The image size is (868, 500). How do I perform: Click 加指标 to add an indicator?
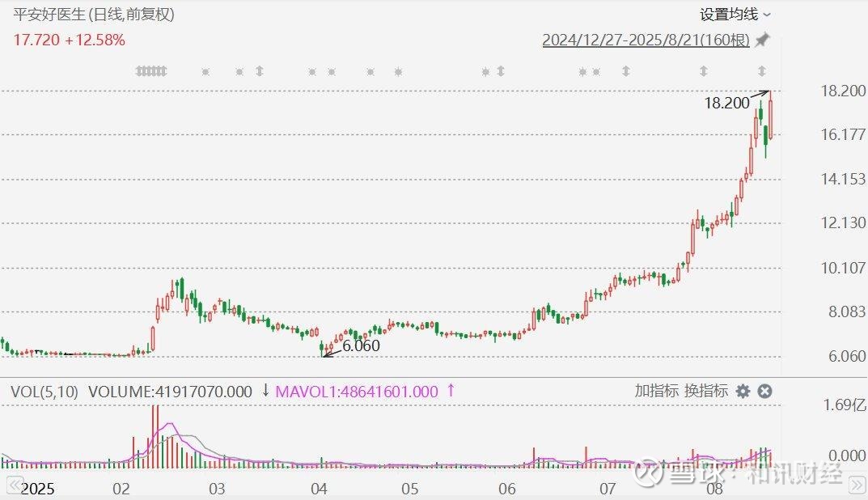click(657, 391)
